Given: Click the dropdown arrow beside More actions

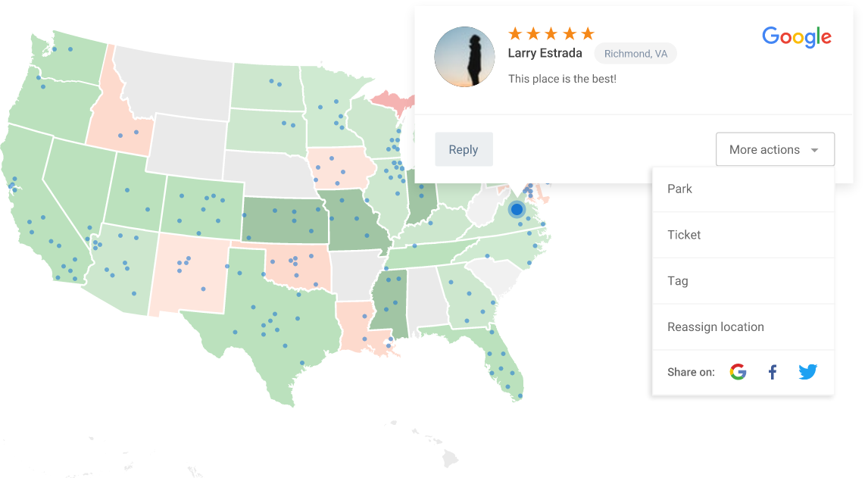Looking at the screenshot, I should [x=814, y=150].
